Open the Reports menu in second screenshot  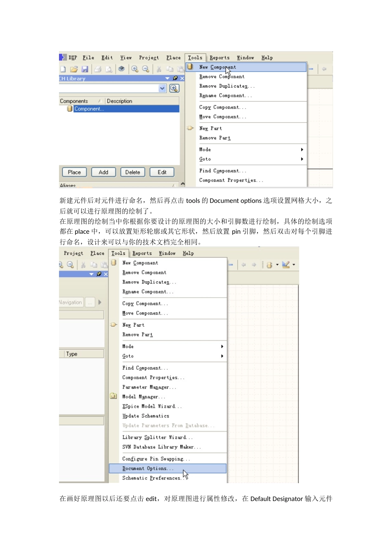142,253
